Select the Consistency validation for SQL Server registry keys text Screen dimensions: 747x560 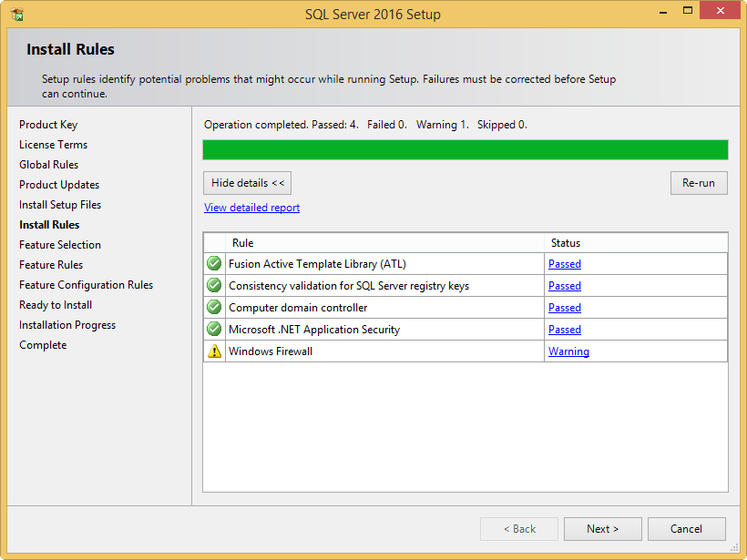pos(349,286)
